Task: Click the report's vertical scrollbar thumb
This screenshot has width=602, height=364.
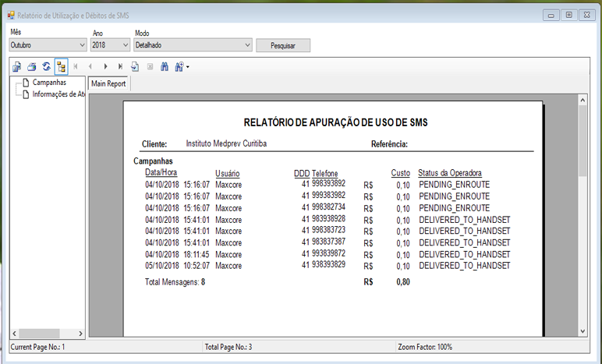Action: [582, 140]
